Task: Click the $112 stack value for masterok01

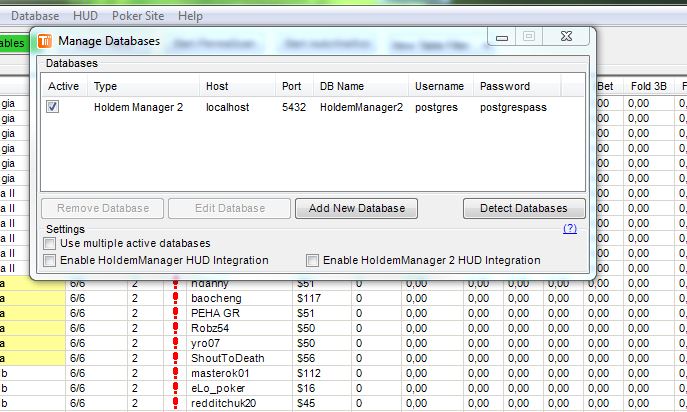Action: tap(309, 373)
